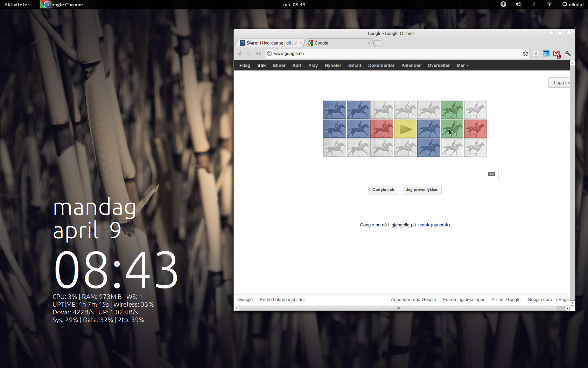This screenshot has height=368, width=588.
Task: Click the vertical scrollbar up arrow
Action: pyautogui.click(x=572, y=62)
